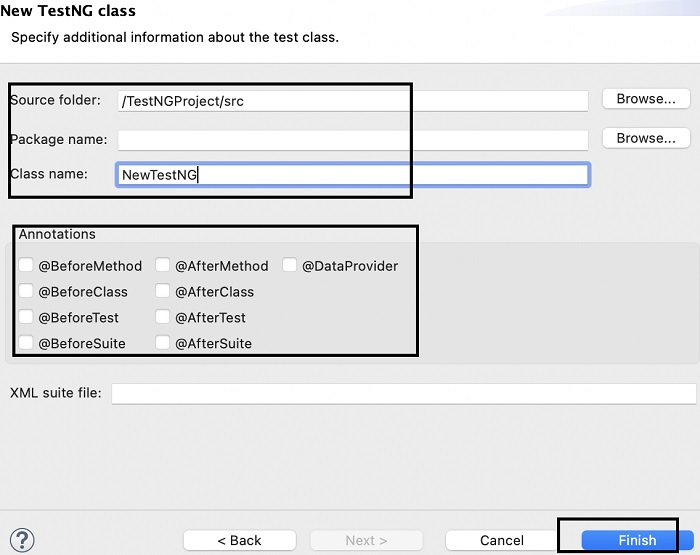
Task: Enable the @BeforeClass annotation
Action: pos(27,292)
